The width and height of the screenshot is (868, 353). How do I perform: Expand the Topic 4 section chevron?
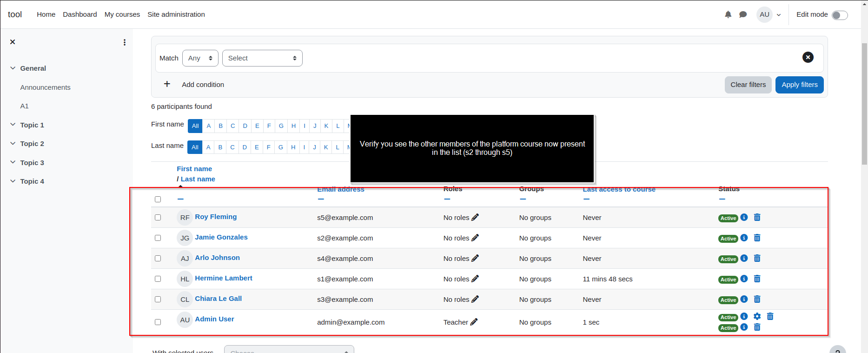tap(13, 181)
